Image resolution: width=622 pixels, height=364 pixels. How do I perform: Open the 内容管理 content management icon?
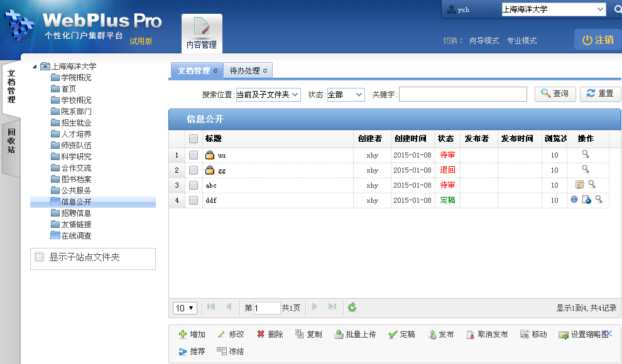pos(202,33)
